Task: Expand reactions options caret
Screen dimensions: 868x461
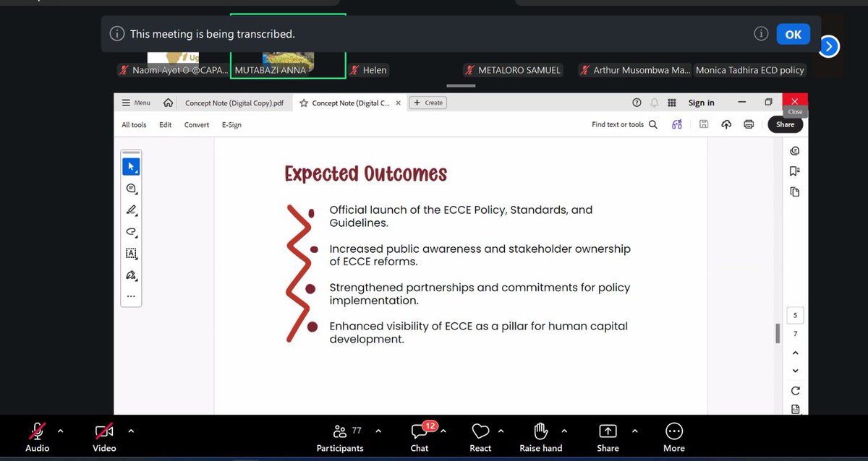Action: [501, 431]
